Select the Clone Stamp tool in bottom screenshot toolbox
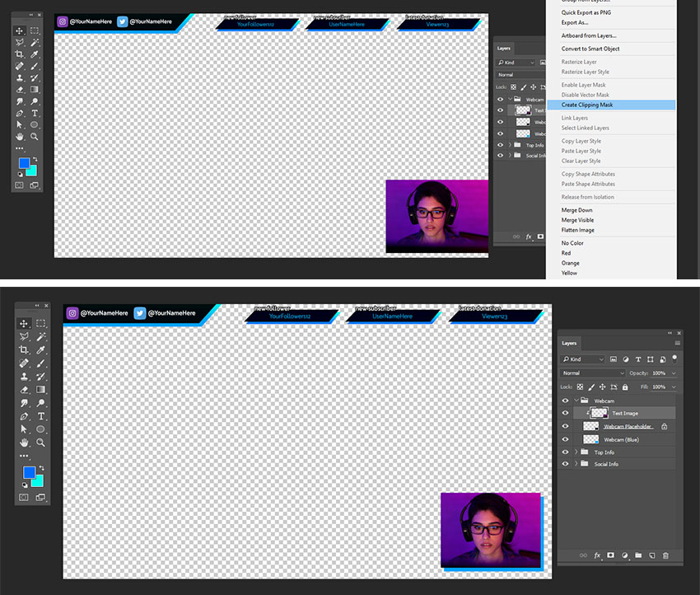This screenshot has width=700, height=595. pyautogui.click(x=24, y=377)
